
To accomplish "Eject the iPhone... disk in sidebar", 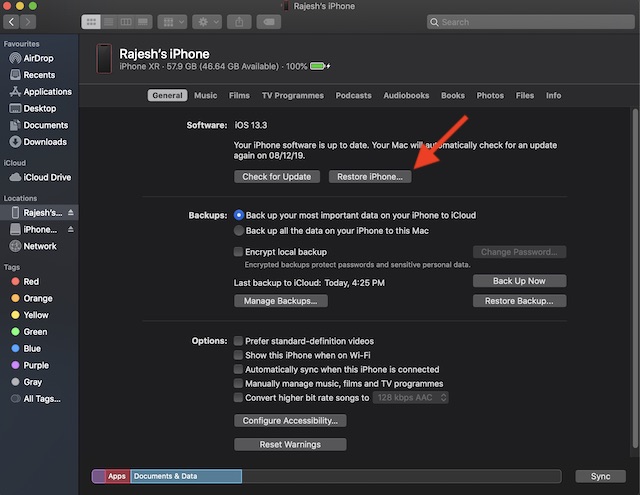I will click(71, 230).
